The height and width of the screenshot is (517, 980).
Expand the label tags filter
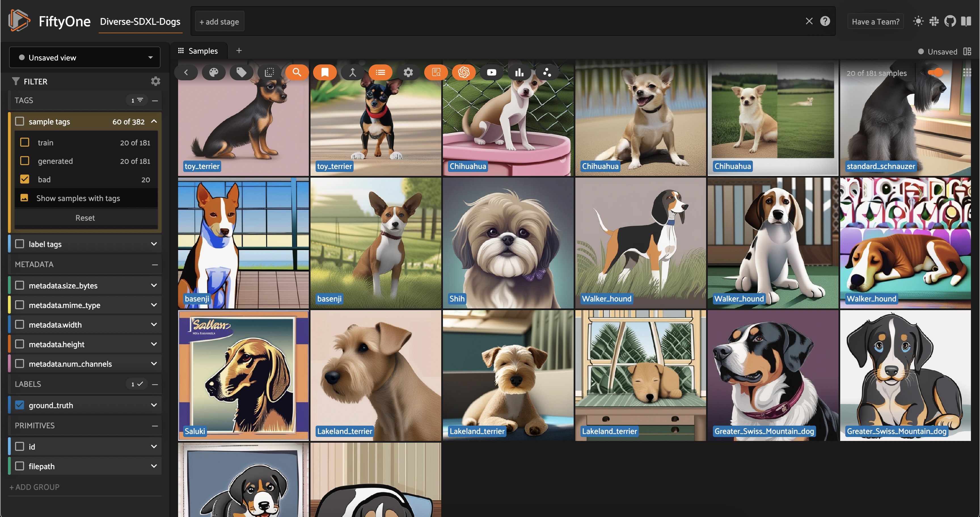(154, 244)
